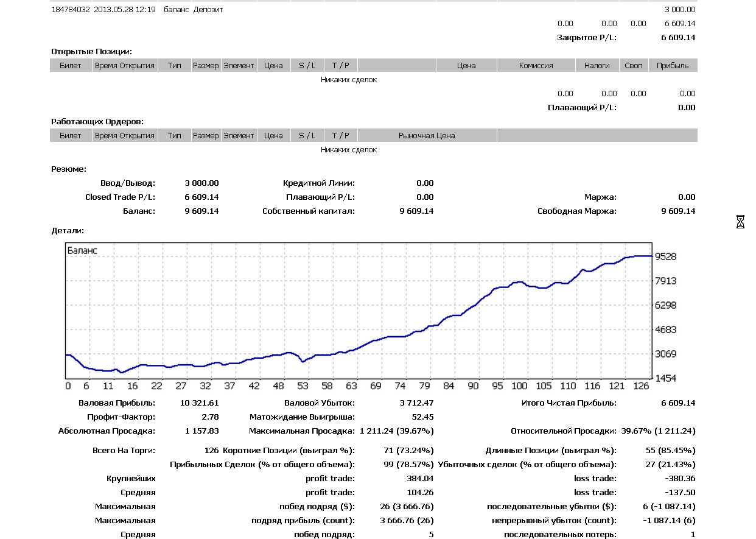Image resolution: width=756 pixels, height=539 pixels.
Task: Click the Прибыль column header
Action: pos(673,65)
